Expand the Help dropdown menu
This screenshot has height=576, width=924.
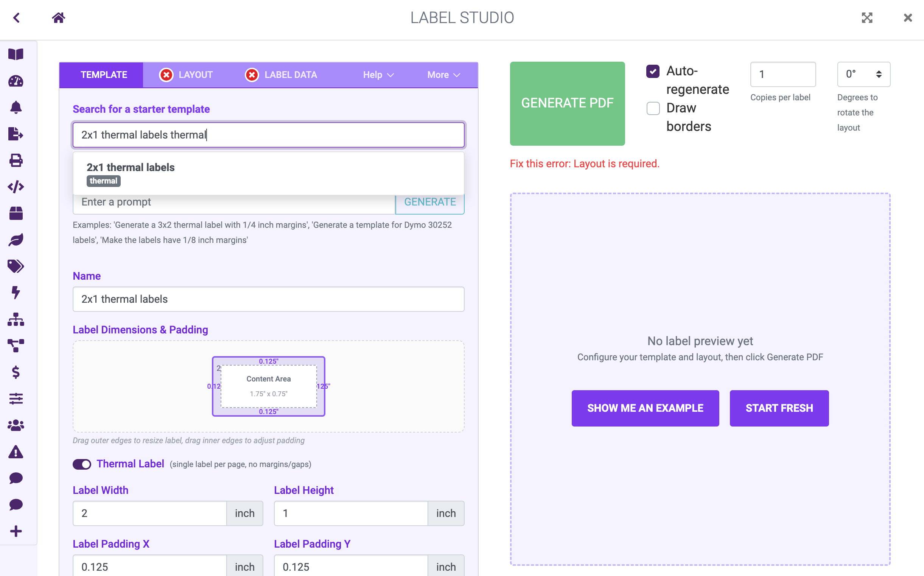click(378, 75)
